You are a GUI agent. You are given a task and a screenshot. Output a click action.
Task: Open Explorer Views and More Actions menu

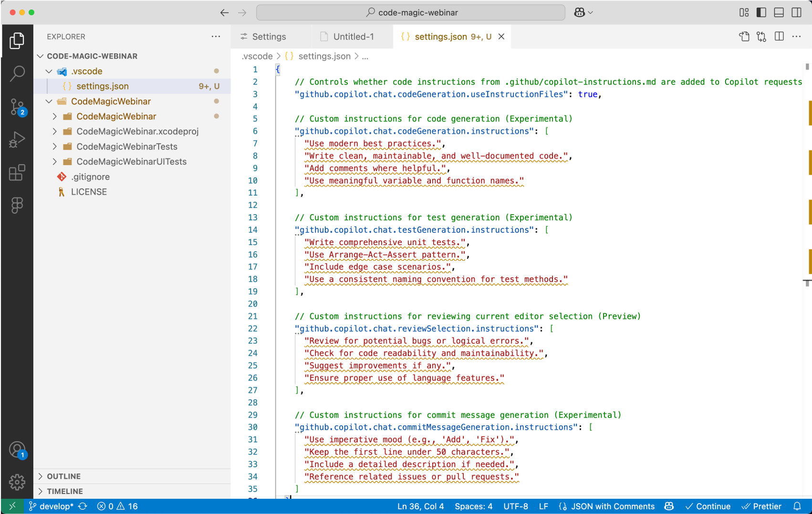[216, 37]
